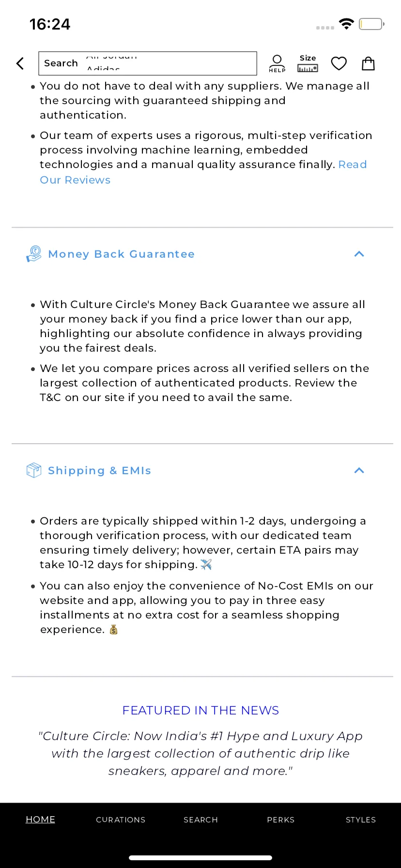Open the Size guide ruler icon

coord(308,63)
